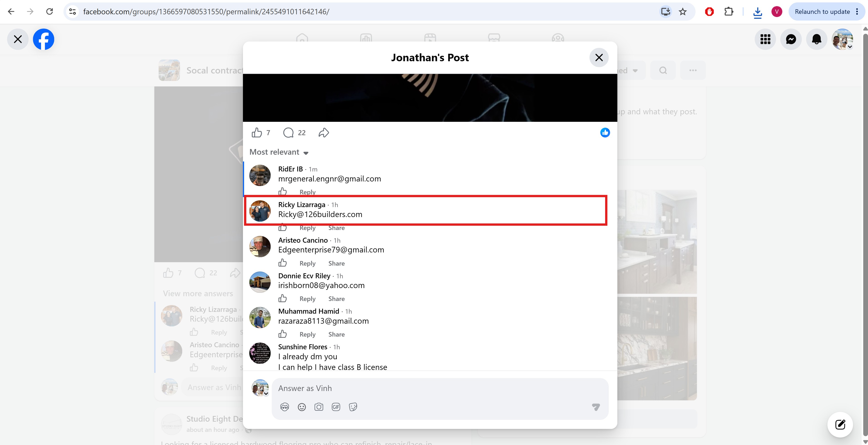868x445 pixels.
Task: Reply to RidEr IB's comment
Action: (308, 192)
